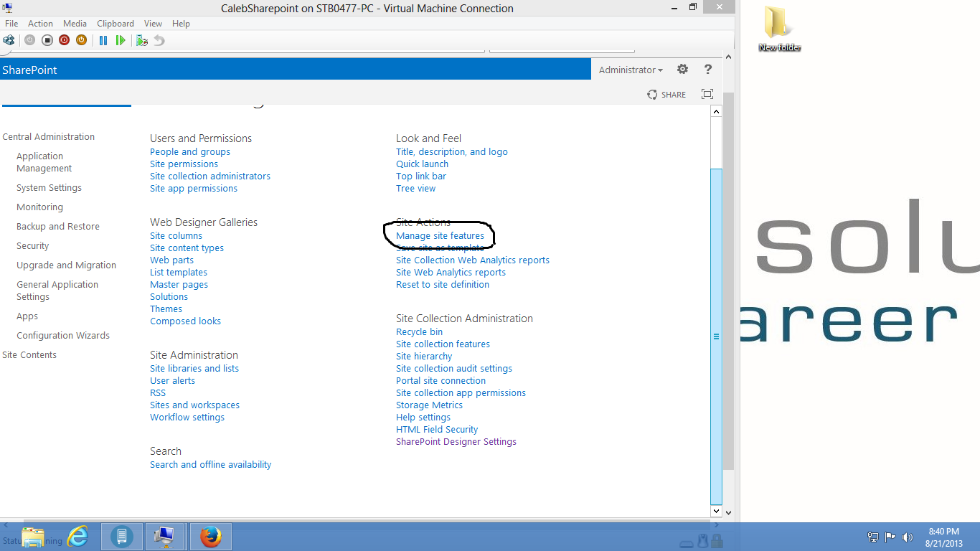Open SharePoint Designer Settings link
This screenshot has width=980, height=551.
[x=456, y=442]
